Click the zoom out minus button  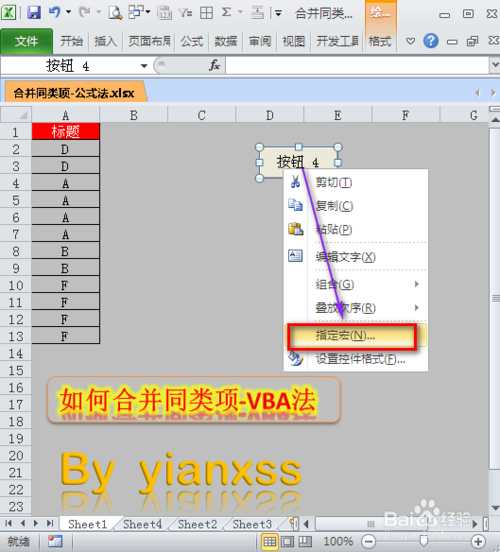click(x=369, y=541)
